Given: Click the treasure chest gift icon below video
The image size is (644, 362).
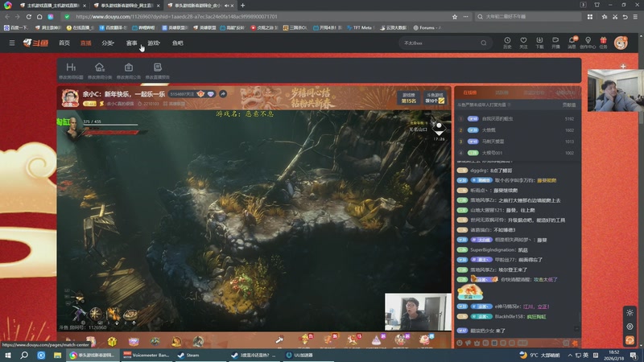Looking at the screenshot, I should pos(112,341).
